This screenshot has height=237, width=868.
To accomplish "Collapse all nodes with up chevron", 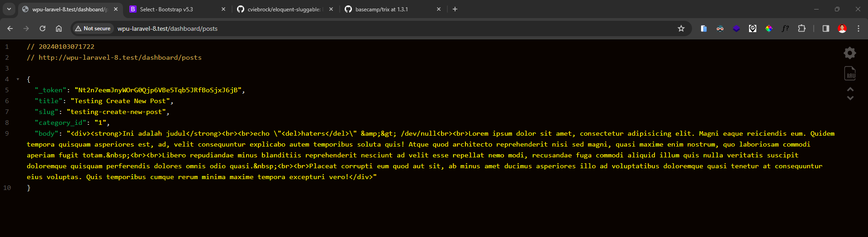I will tap(850, 90).
